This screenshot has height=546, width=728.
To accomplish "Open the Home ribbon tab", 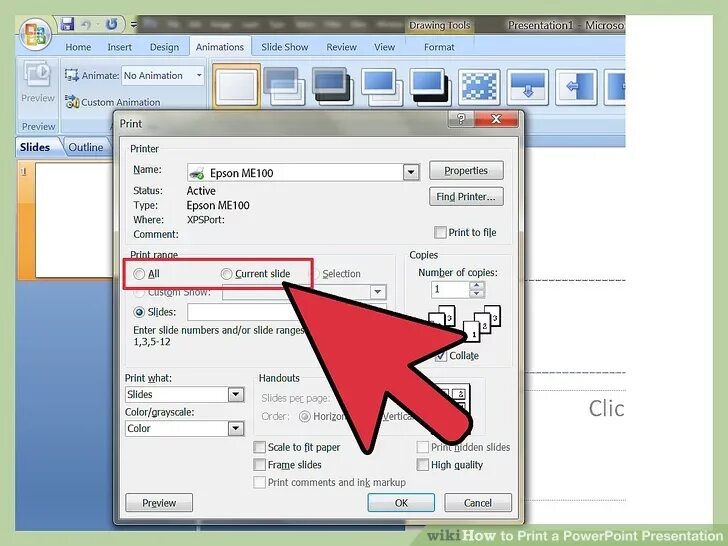I will [78, 47].
